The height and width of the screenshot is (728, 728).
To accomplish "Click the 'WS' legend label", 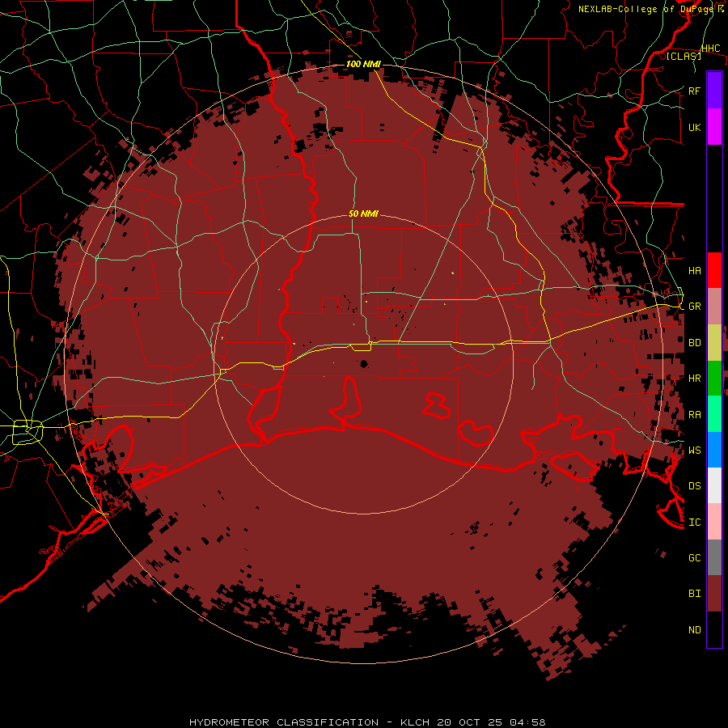I will (695, 451).
